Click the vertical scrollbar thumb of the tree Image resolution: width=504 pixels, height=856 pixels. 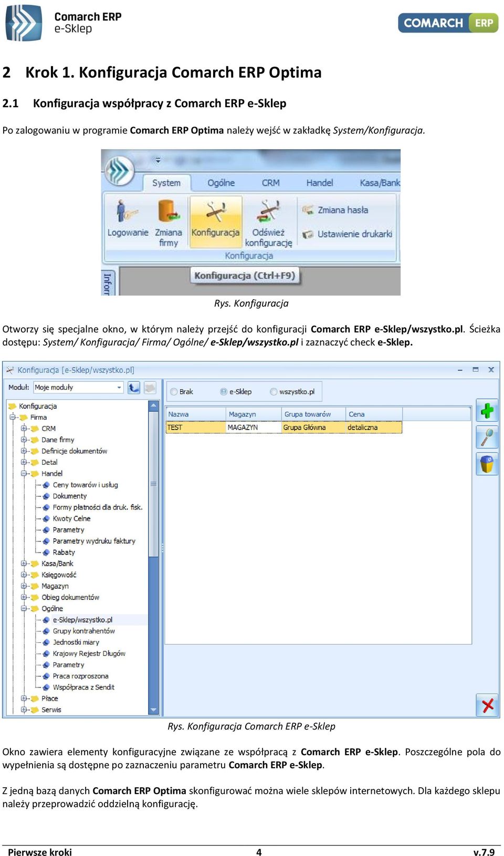(154, 484)
